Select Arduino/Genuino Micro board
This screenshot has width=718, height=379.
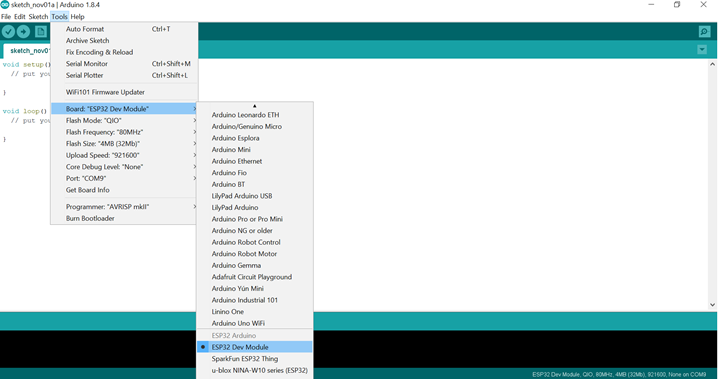(x=255, y=126)
